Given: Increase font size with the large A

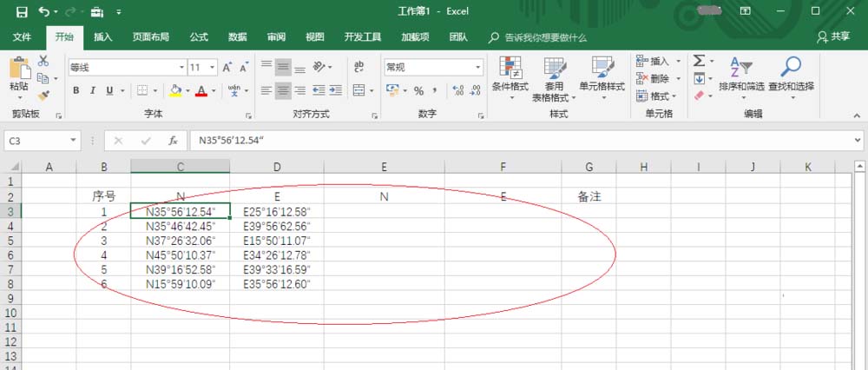Looking at the screenshot, I should click(227, 68).
